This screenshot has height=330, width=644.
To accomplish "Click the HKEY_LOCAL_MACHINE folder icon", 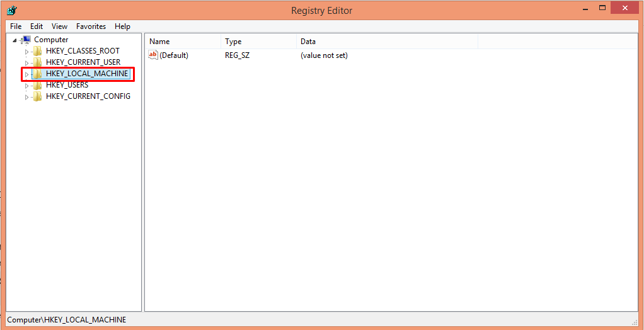I will pyautogui.click(x=38, y=74).
